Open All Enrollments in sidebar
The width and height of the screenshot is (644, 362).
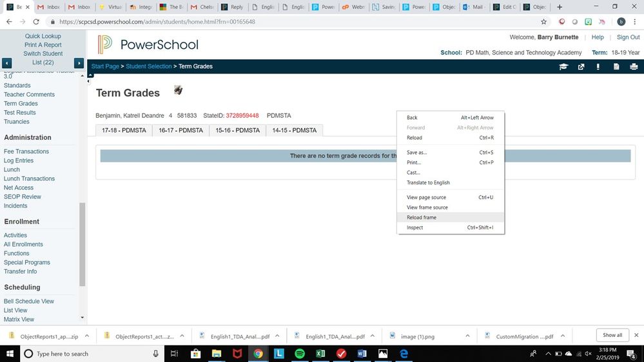click(23, 244)
